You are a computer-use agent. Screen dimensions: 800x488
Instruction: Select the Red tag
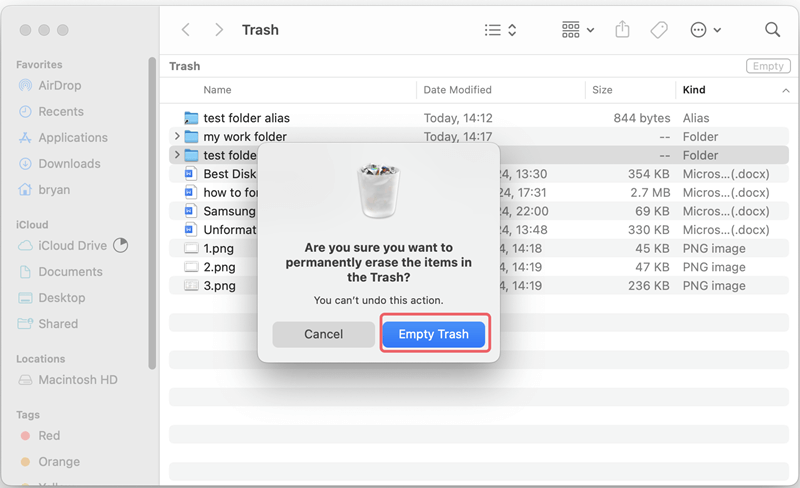point(40,435)
